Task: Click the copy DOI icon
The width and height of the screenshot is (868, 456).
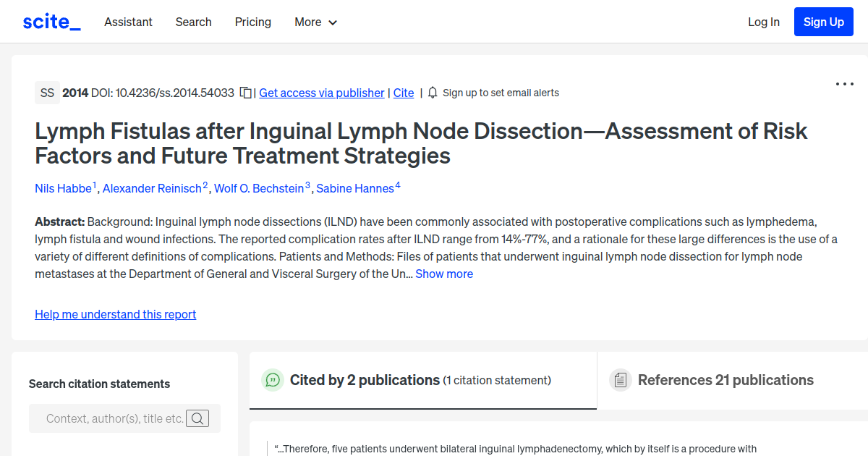Action: pyautogui.click(x=245, y=93)
